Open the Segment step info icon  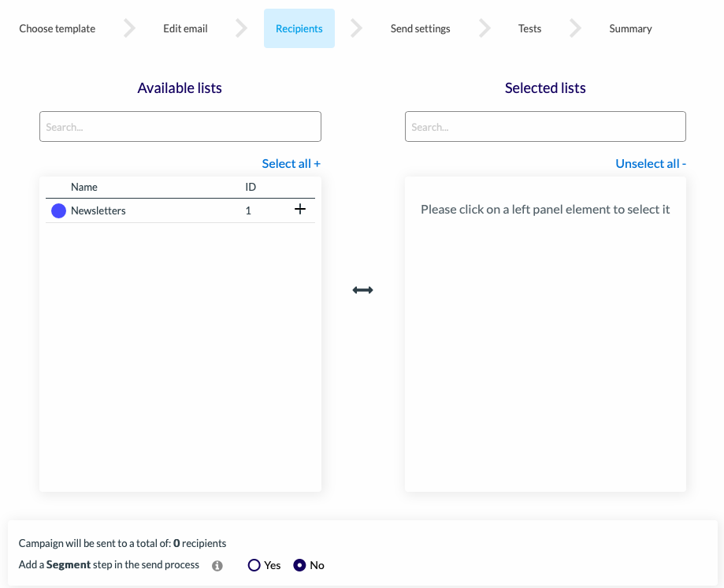(x=217, y=566)
